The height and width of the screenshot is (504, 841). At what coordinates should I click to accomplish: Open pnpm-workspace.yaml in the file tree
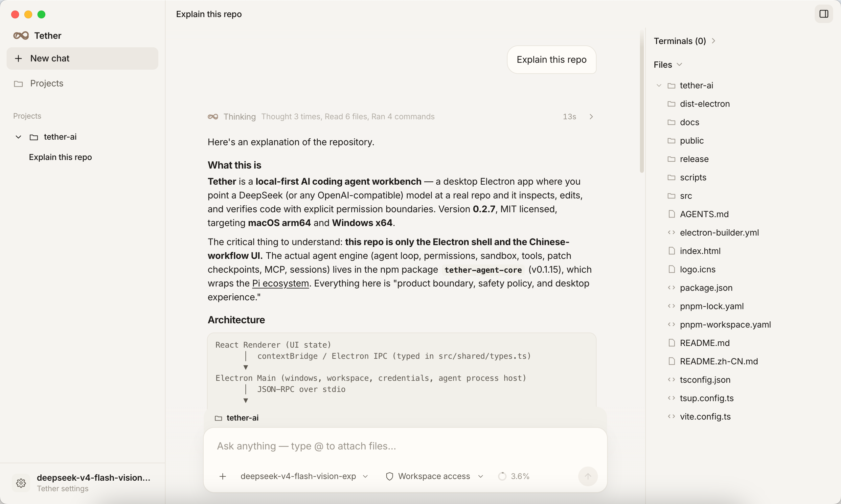pyautogui.click(x=725, y=325)
